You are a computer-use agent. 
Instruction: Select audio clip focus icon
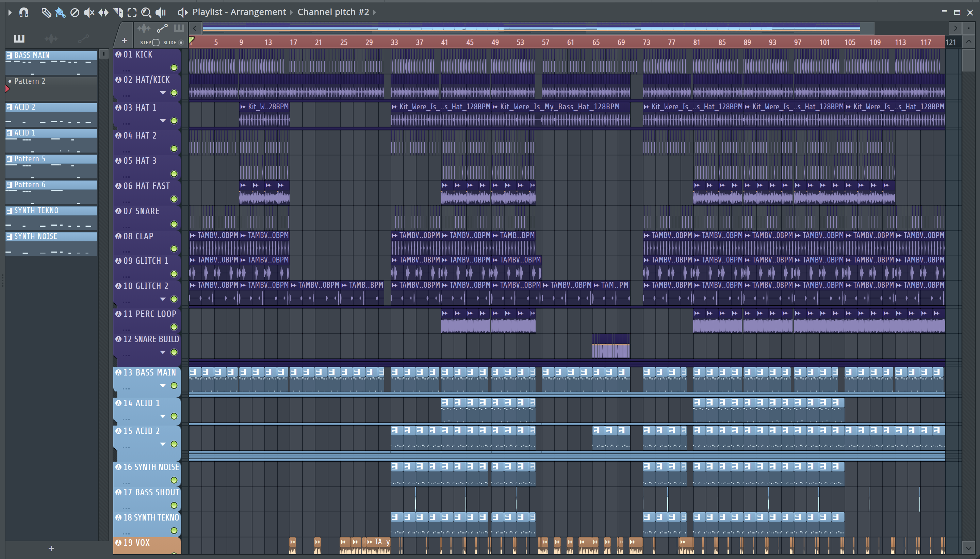144,28
